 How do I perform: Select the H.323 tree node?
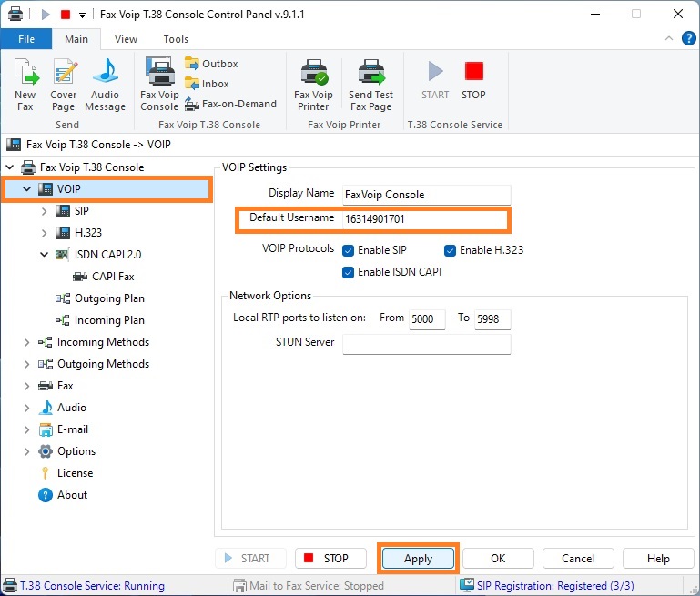(x=88, y=232)
